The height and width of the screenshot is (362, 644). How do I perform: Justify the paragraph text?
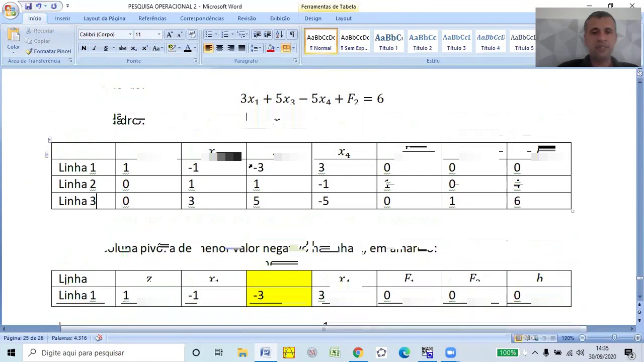pyautogui.click(x=242, y=48)
